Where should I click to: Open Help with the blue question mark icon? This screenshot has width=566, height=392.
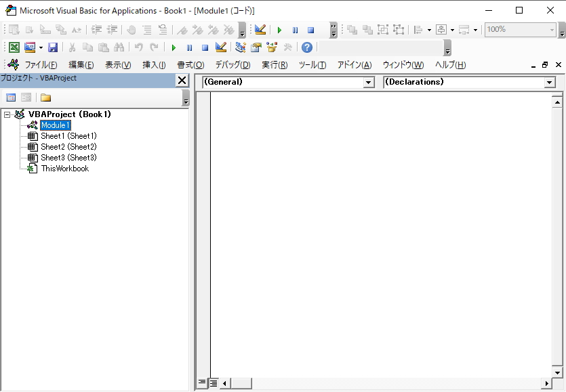pos(307,47)
